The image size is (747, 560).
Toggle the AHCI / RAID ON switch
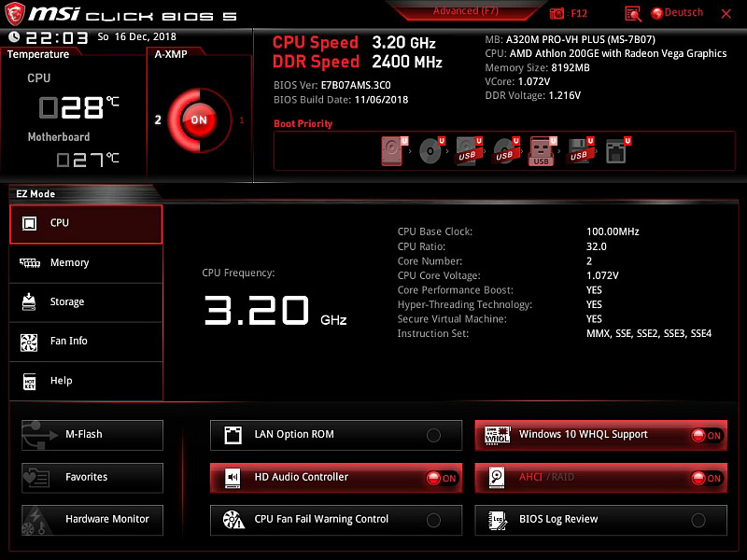(x=707, y=478)
